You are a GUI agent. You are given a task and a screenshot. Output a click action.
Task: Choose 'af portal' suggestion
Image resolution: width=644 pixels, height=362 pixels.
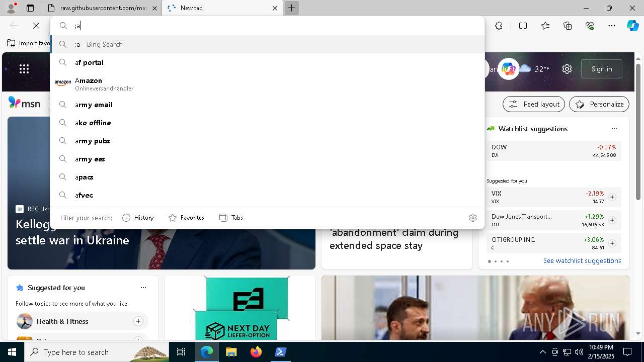(x=267, y=62)
